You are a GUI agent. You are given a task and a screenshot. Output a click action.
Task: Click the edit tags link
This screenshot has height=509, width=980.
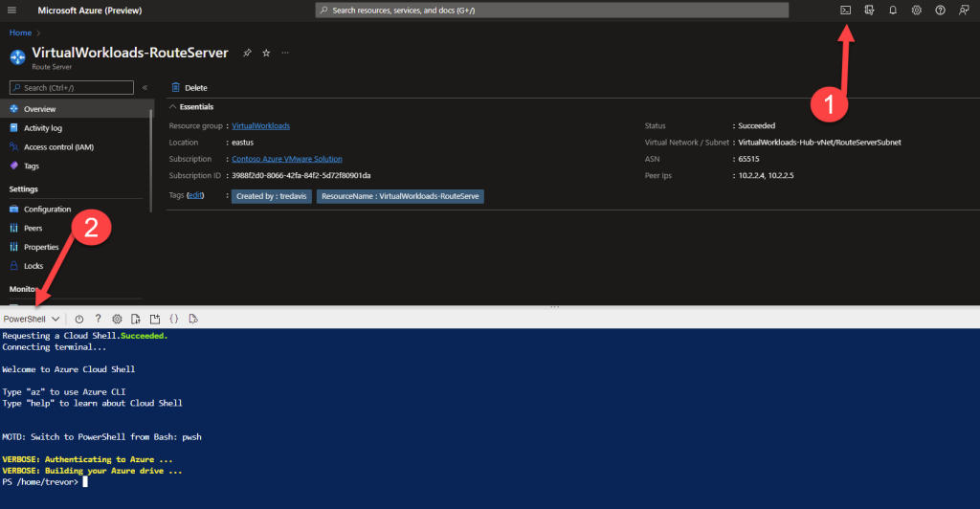point(195,195)
